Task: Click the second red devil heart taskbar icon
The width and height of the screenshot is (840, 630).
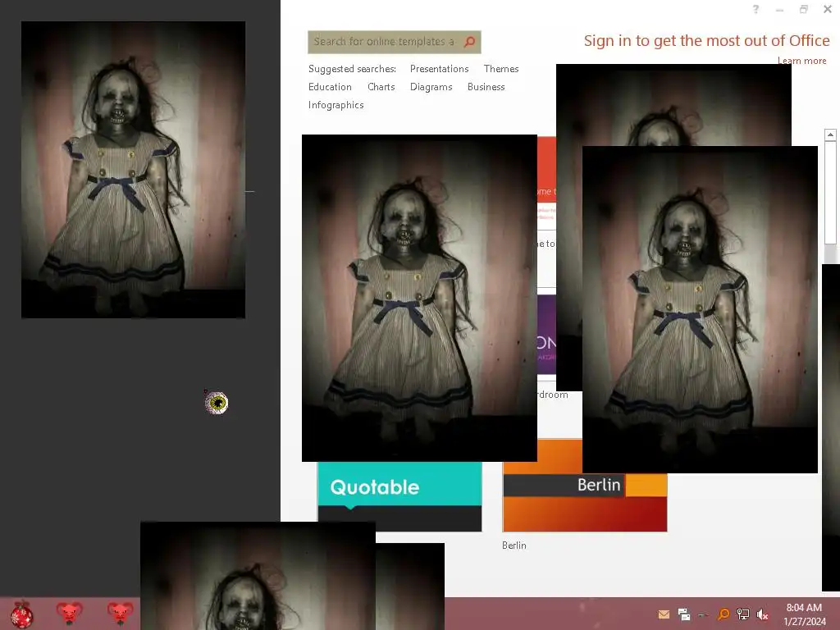Action: [120, 613]
